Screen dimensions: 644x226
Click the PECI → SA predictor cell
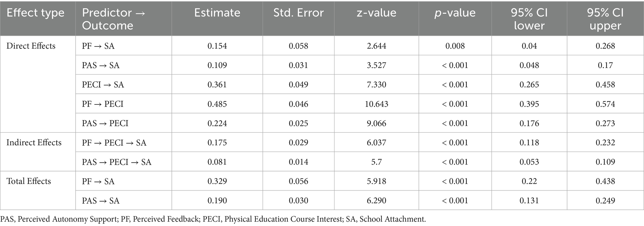(x=103, y=84)
